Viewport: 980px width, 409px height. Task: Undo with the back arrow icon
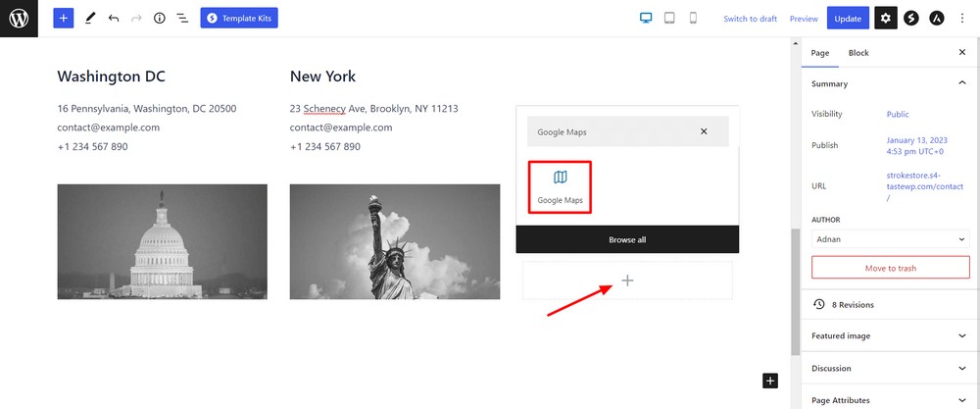[x=113, y=18]
